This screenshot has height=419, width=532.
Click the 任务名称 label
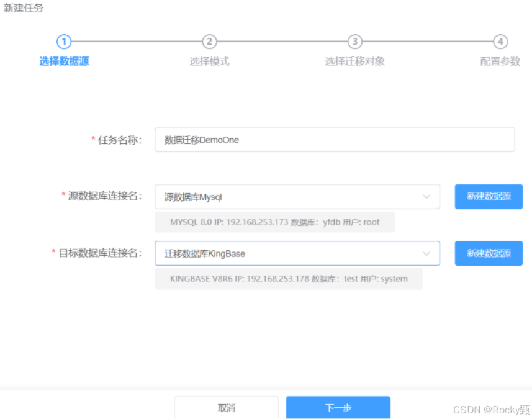120,140
